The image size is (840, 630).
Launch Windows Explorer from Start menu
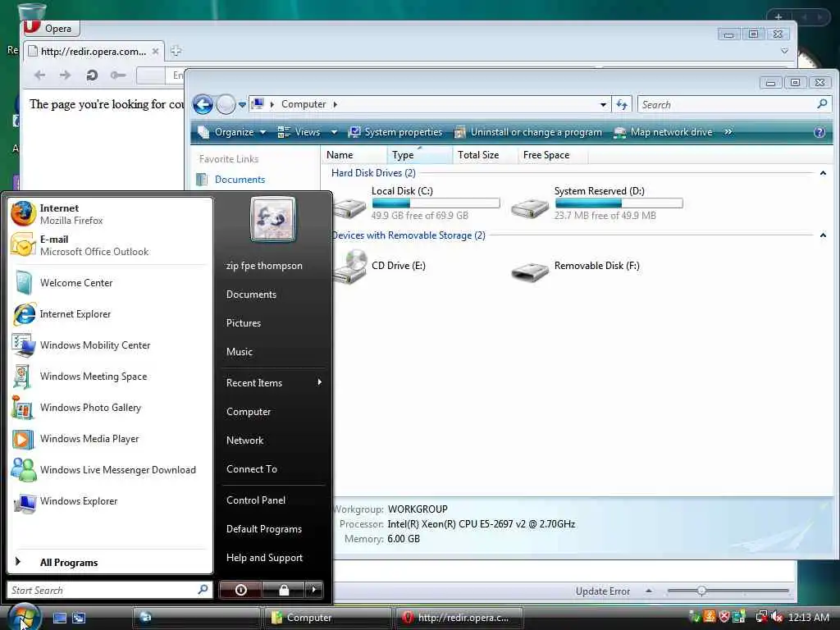pos(110,501)
